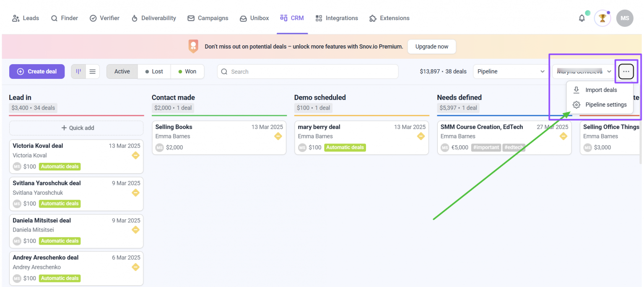Click the green Automatic deals tag on mary berry deal
This screenshot has height=287, width=644.
click(x=345, y=148)
